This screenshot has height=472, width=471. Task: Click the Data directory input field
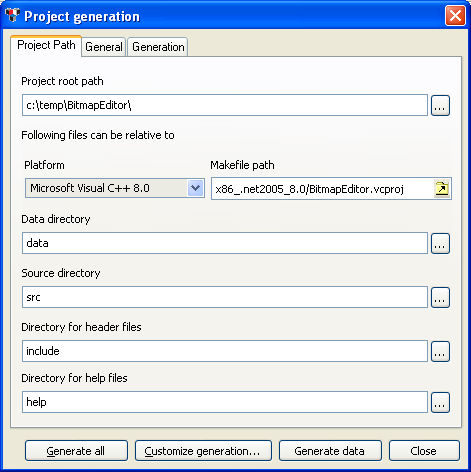coord(225,243)
